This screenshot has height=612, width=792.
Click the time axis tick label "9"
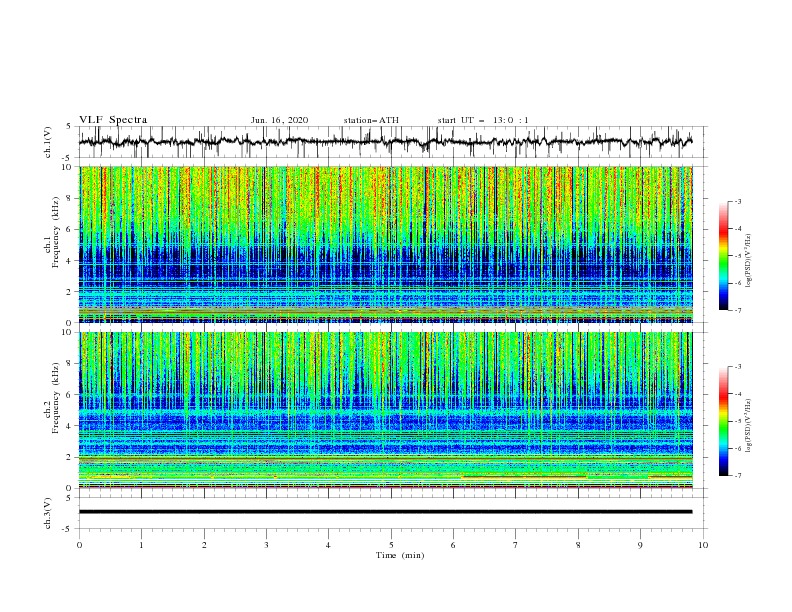[x=640, y=545]
